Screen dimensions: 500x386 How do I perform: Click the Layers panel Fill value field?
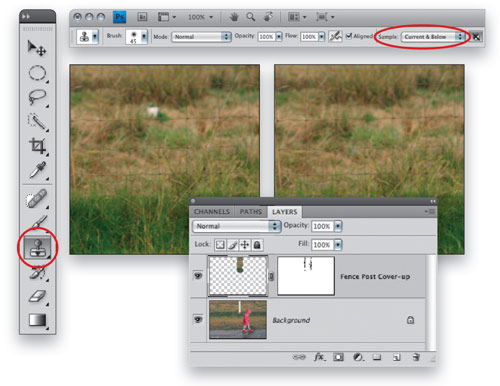(x=322, y=245)
